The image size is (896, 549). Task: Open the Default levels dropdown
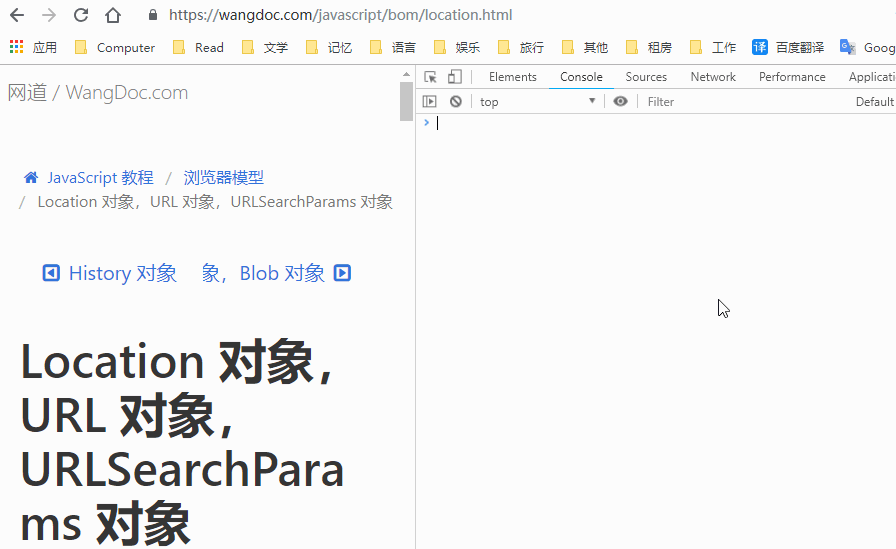pyautogui.click(x=875, y=102)
